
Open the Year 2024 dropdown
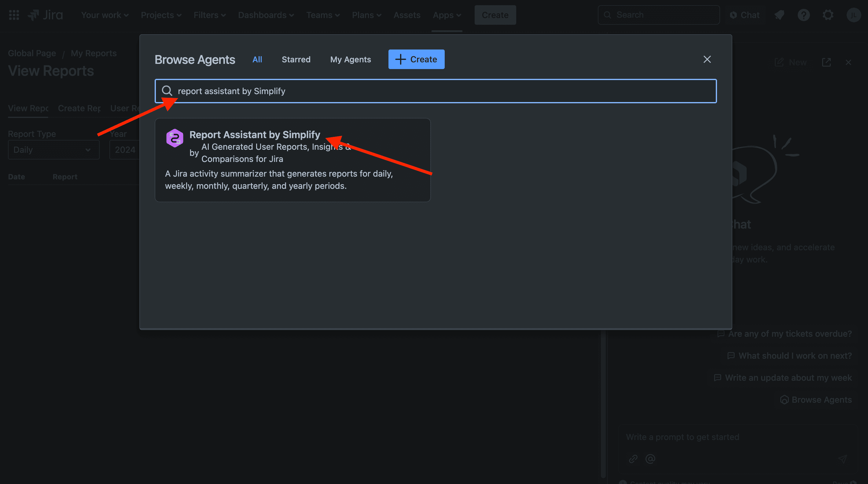pyautogui.click(x=125, y=149)
